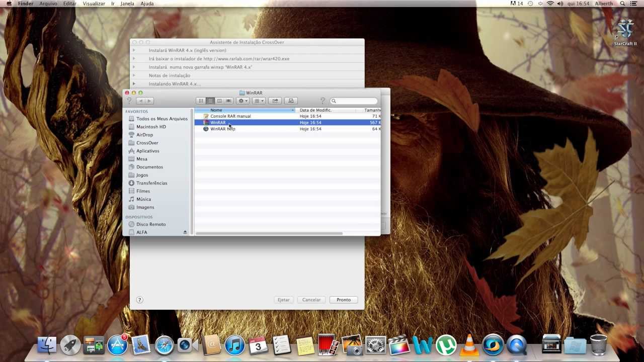The width and height of the screenshot is (644, 362).
Task: Open Mesa in the sidebar
Action: (137, 159)
